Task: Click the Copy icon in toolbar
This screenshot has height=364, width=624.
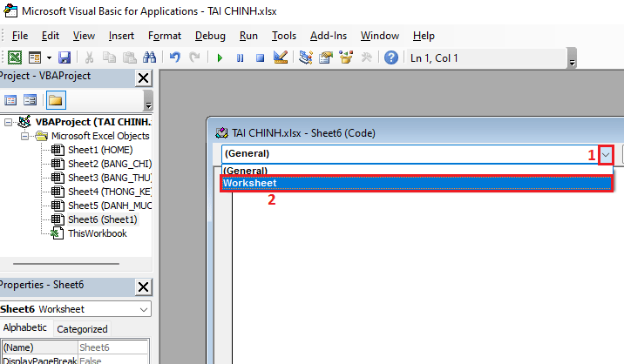Action: coord(109,57)
